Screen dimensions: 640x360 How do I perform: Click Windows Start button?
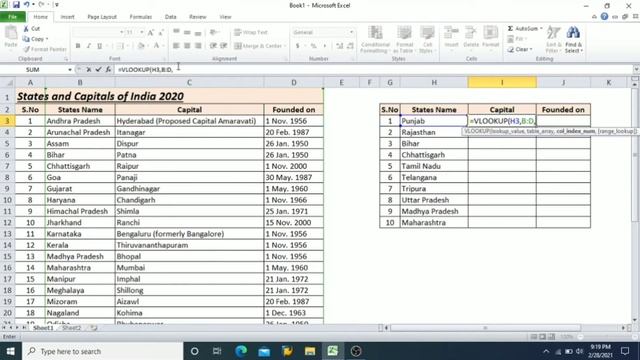11,351
